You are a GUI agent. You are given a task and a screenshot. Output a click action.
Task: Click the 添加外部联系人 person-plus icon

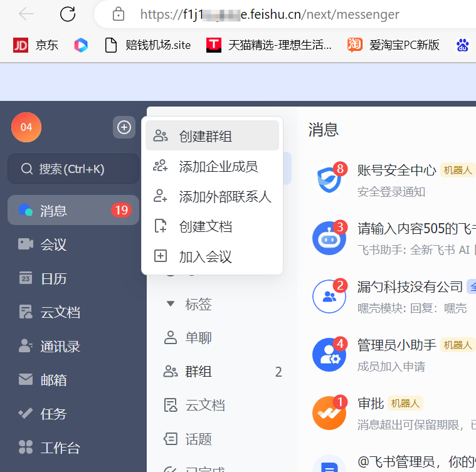point(161,196)
